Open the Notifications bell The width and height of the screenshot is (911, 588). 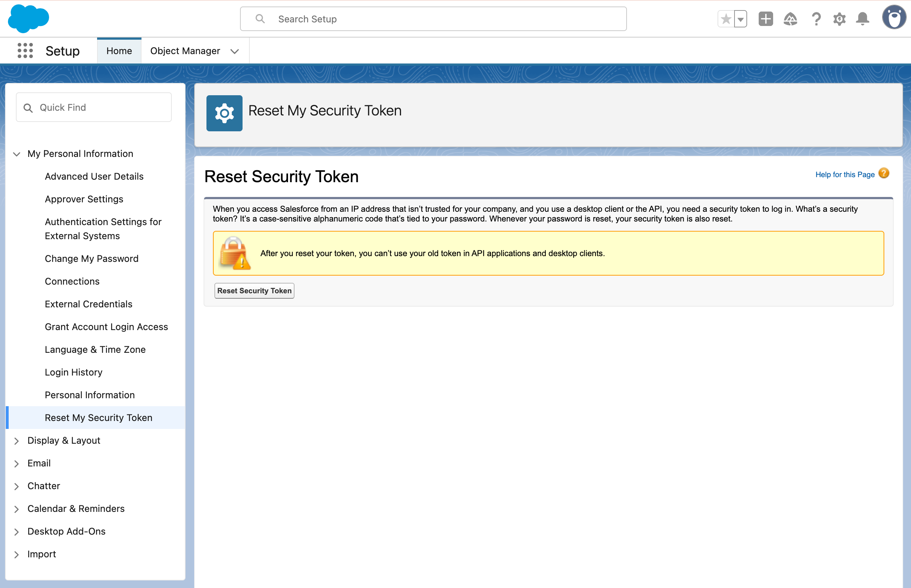(863, 19)
